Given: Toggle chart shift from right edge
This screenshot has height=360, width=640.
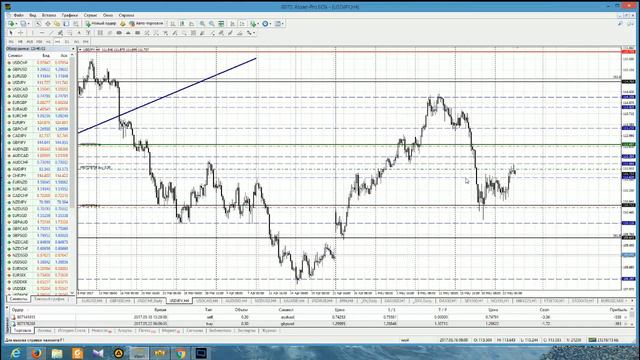Looking at the screenshot, I should click(242, 24).
